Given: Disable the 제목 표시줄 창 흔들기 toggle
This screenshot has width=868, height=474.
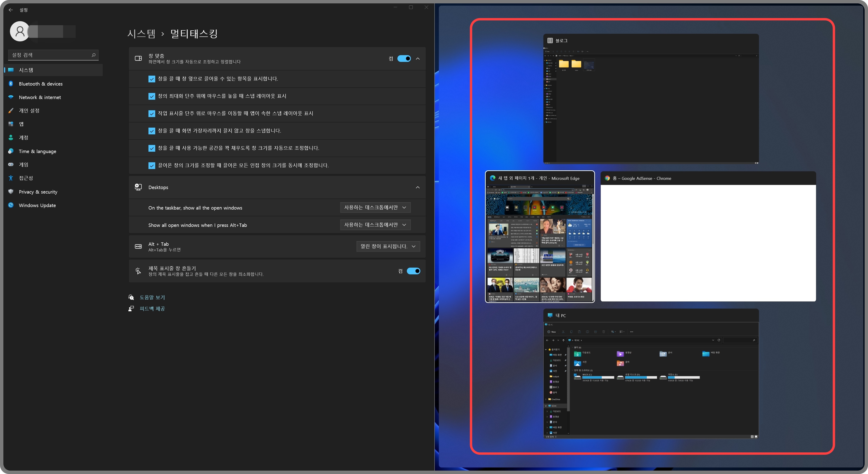Looking at the screenshot, I should coord(413,271).
